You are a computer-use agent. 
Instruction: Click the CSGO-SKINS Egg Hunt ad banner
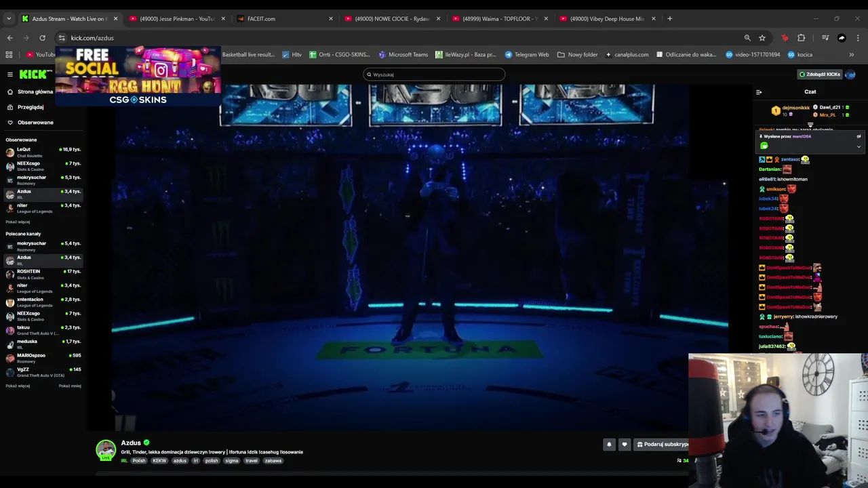138,77
